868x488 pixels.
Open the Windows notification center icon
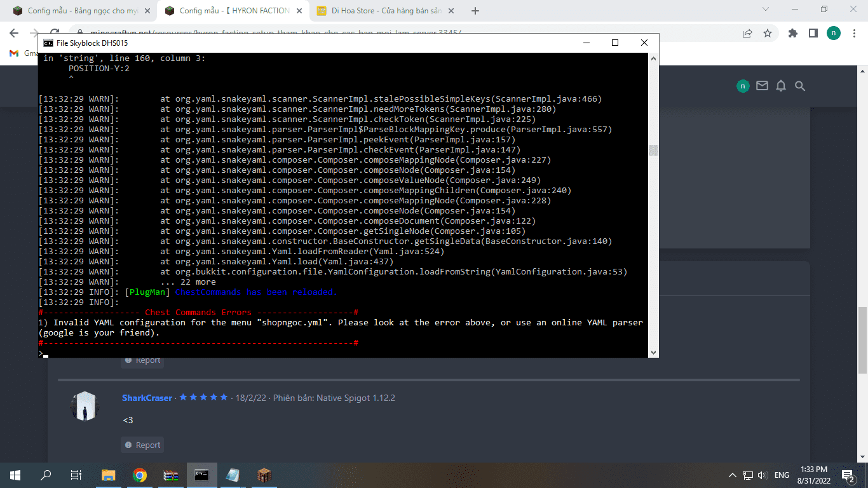point(848,475)
